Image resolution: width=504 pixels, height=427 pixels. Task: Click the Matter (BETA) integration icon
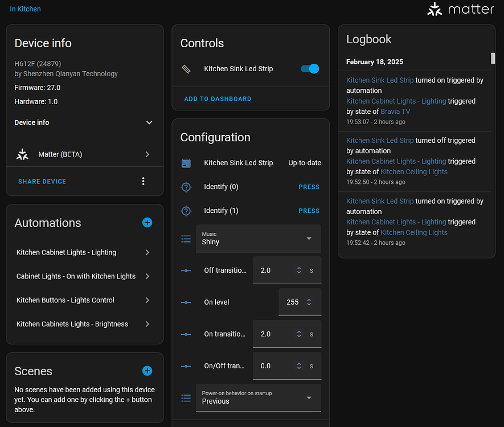pos(23,154)
